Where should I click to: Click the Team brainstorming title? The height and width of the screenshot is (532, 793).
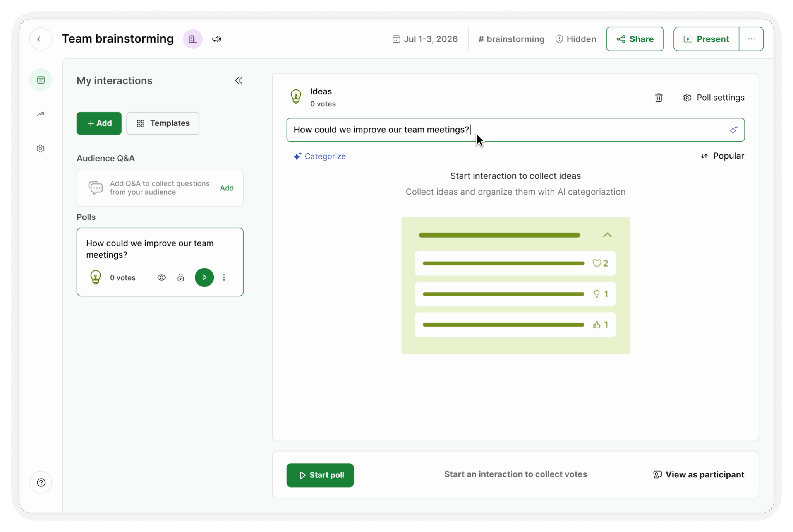118,39
